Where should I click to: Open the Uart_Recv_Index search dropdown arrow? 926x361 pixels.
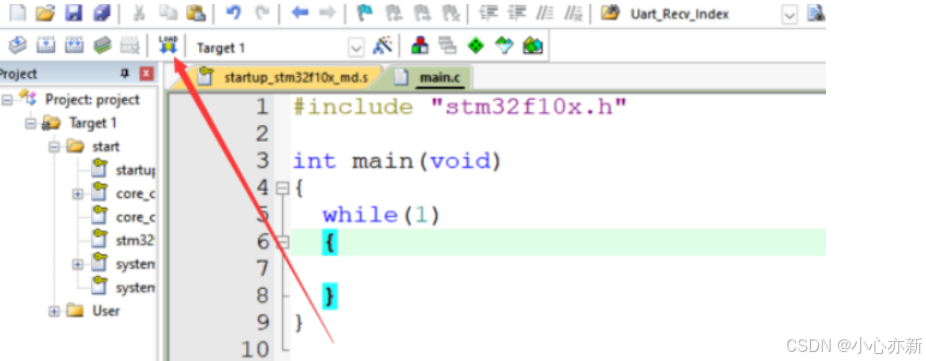pyautogui.click(x=790, y=15)
